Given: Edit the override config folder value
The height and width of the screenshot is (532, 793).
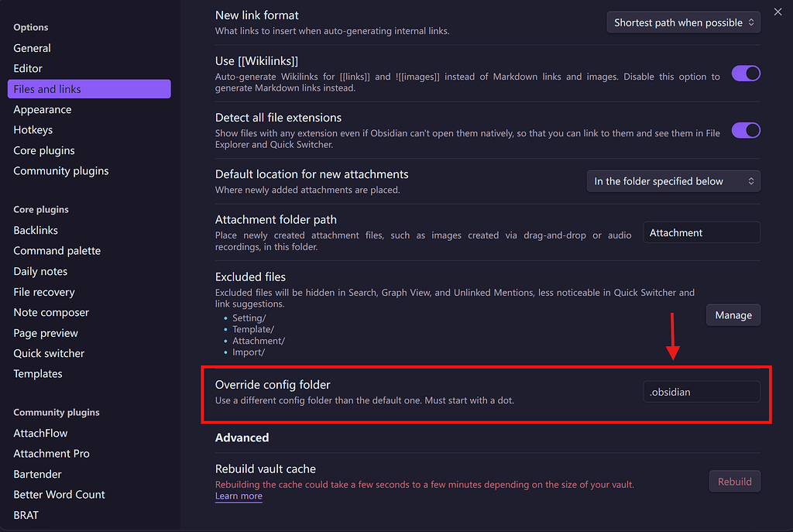Looking at the screenshot, I should click(x=701, y=392).
